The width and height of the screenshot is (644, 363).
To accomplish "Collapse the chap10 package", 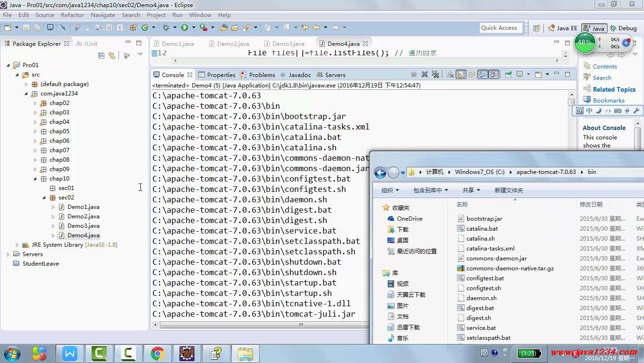I will pos(35,179).
